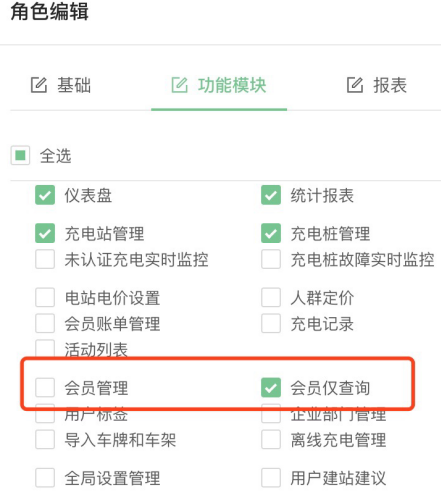The image size is (441, 499).
Task: Click the edit icon beside 基础
Action: (39, 85)
